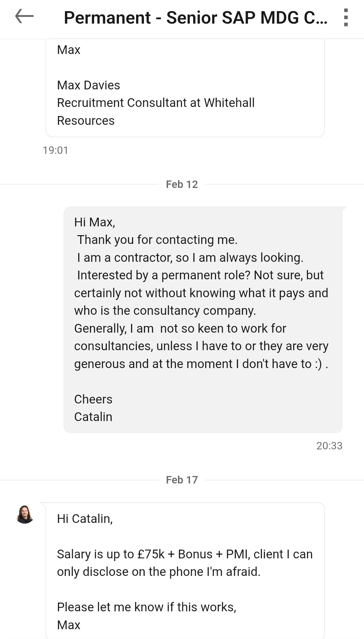Click the Feb 12 date separator
Image resolution: width=364 pixels, height=639 pixels.
(182, 185)
